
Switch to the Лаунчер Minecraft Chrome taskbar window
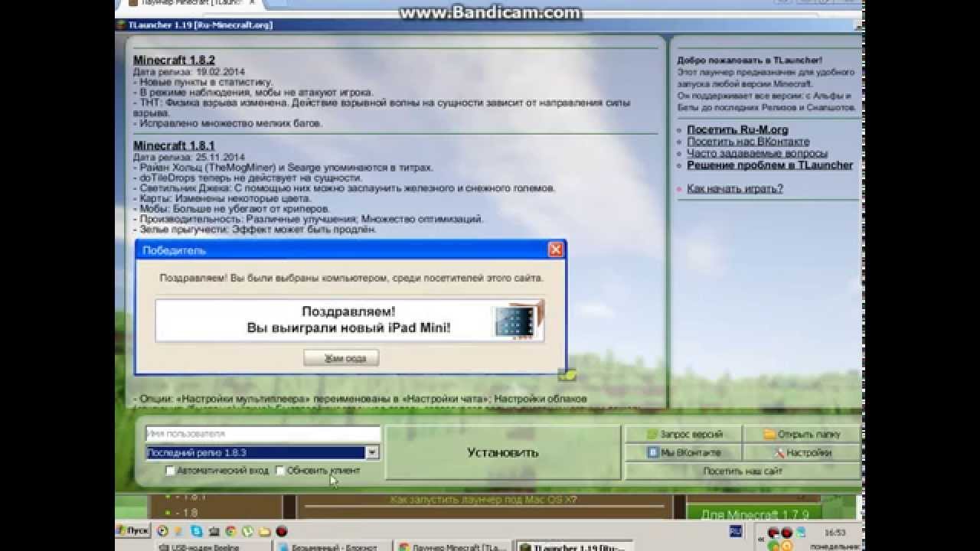[x=453, y=546]
